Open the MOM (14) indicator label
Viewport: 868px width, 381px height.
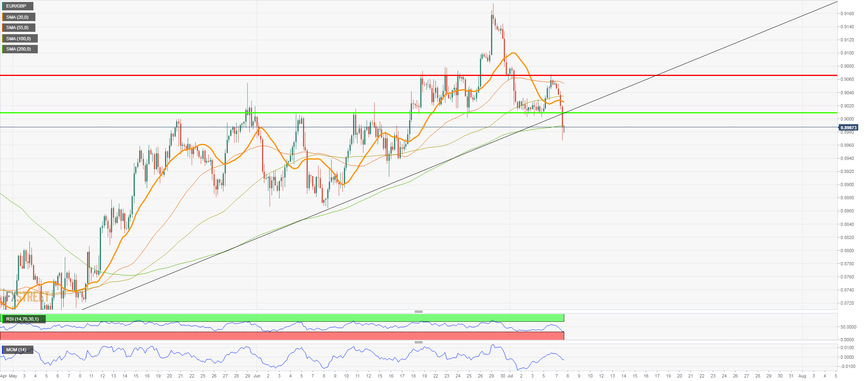[17, 350]
